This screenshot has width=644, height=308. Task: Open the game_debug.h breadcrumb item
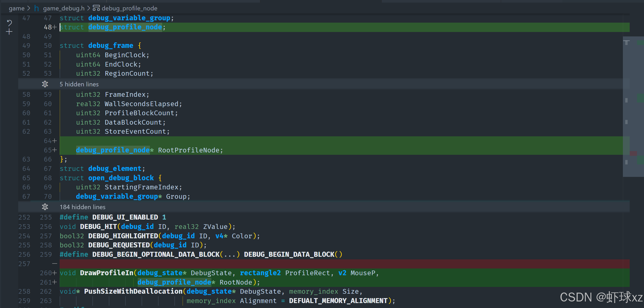tap(64, 8)
